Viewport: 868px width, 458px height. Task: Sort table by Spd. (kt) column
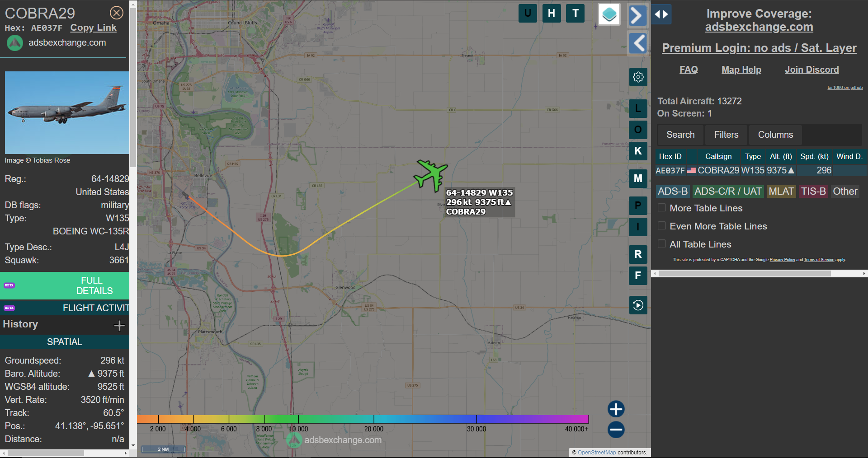coord(814,156)
